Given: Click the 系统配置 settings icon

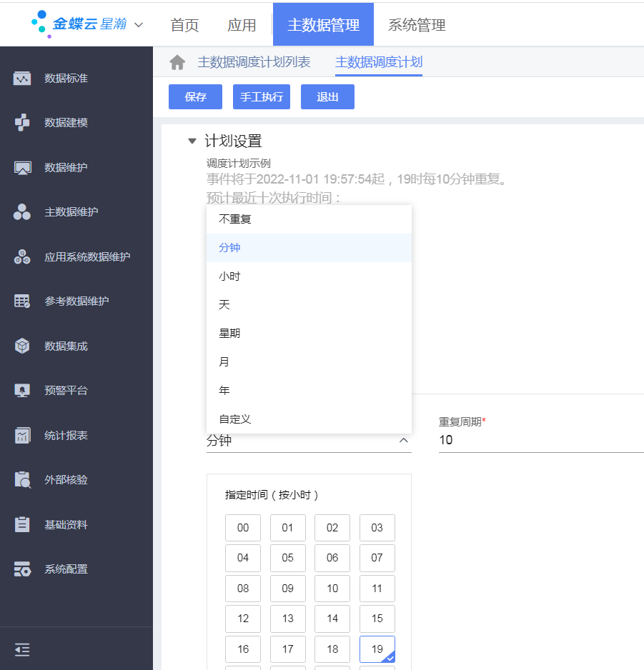Looking at the screenshot, I should 22,569.
